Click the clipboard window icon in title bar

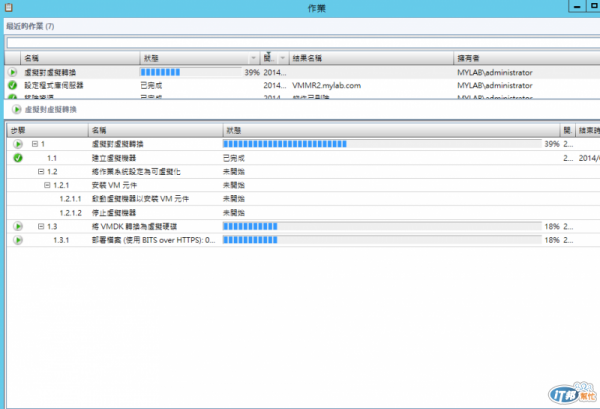coord(8,7)
